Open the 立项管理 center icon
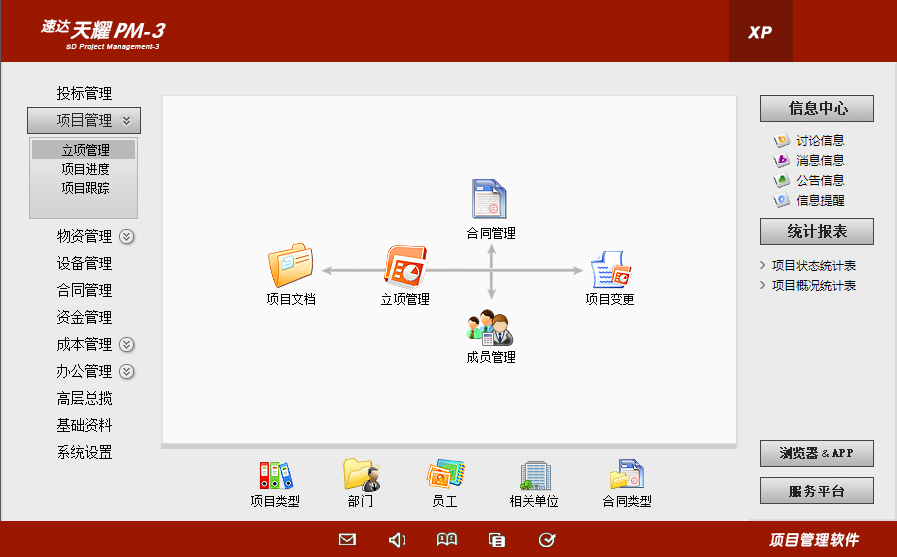The image size is (897, 557). 405,267
